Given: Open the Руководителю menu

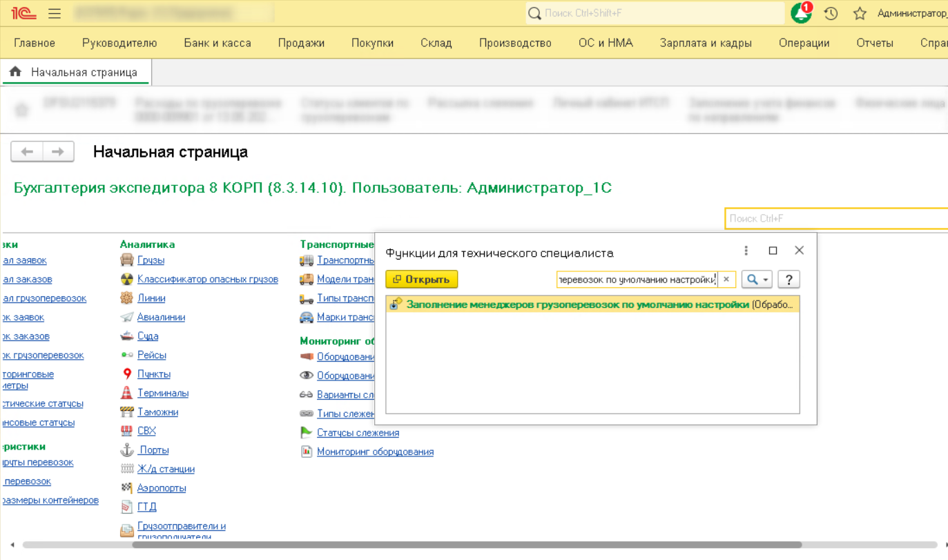Looking at the screenshot, I should 119,43.
